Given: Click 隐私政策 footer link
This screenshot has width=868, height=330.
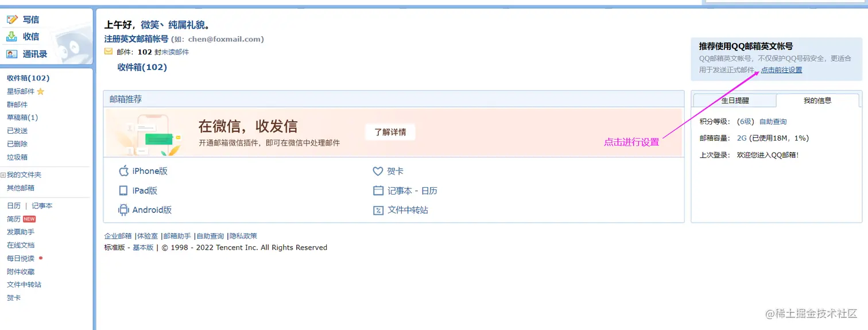Looking at the screenshot, I should [x=243, y=236].
